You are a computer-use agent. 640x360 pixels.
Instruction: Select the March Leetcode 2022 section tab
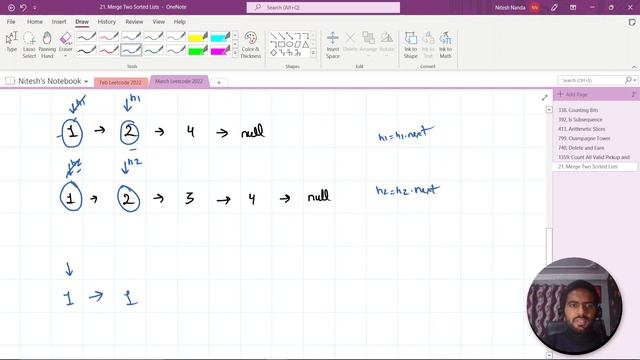179,81
